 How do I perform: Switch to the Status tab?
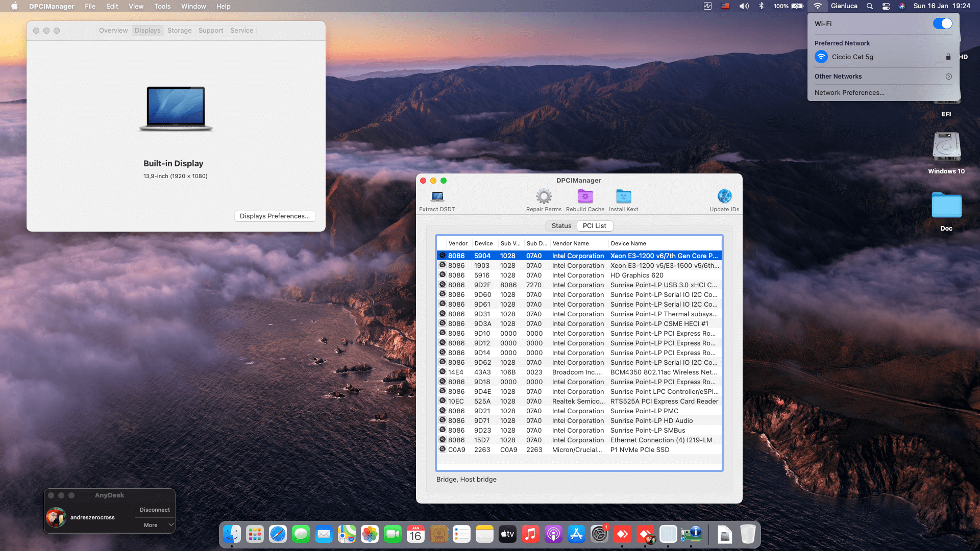point(561,226)
